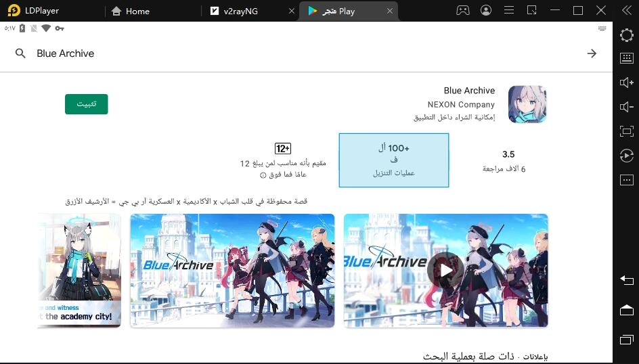Click the recent apps button in sidebar

pyautogui.click(x=627, y=339)
